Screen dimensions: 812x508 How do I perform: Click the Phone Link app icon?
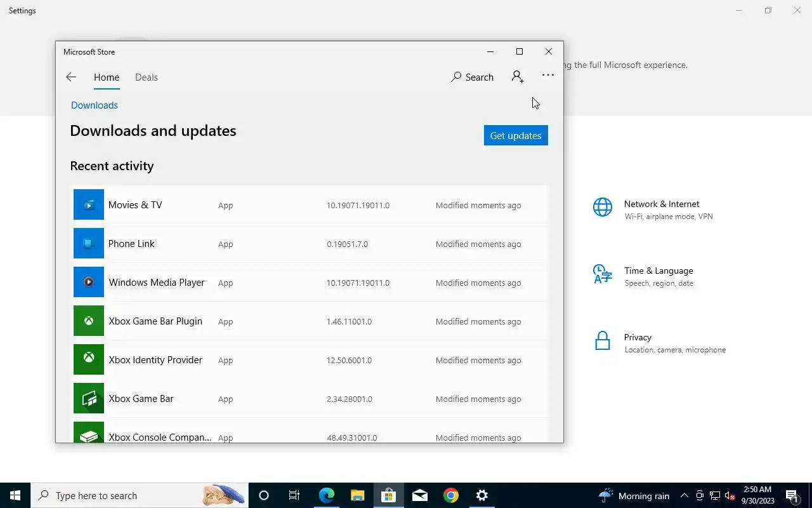[89, 243]
